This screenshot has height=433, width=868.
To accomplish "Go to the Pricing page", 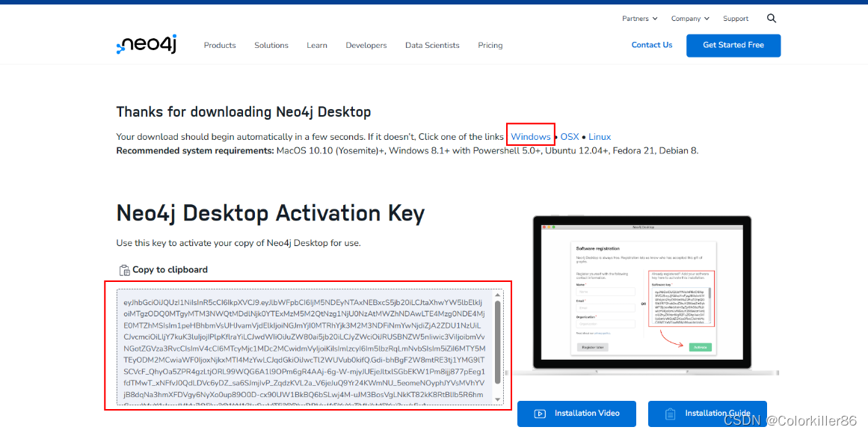I will (490, 46).
